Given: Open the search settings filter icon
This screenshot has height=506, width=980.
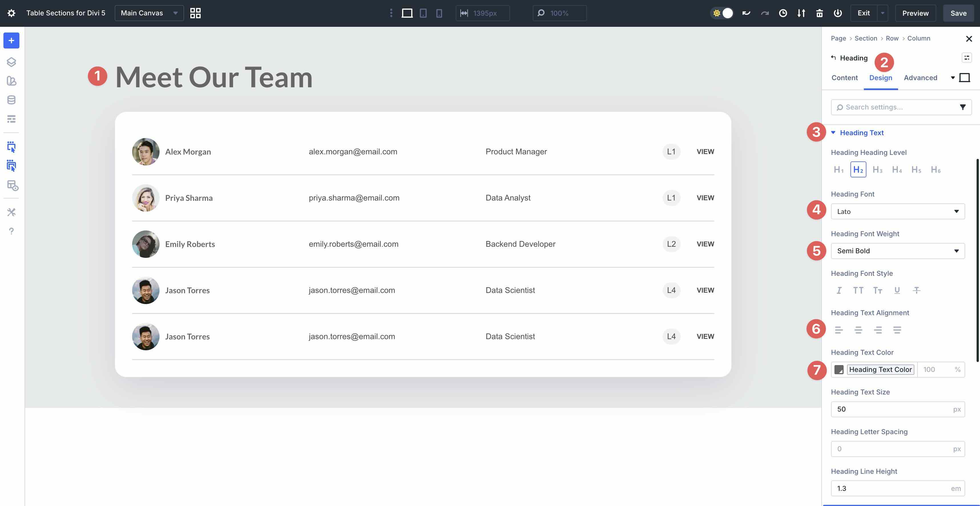Looking at the screenshot, I should [963, 107].
